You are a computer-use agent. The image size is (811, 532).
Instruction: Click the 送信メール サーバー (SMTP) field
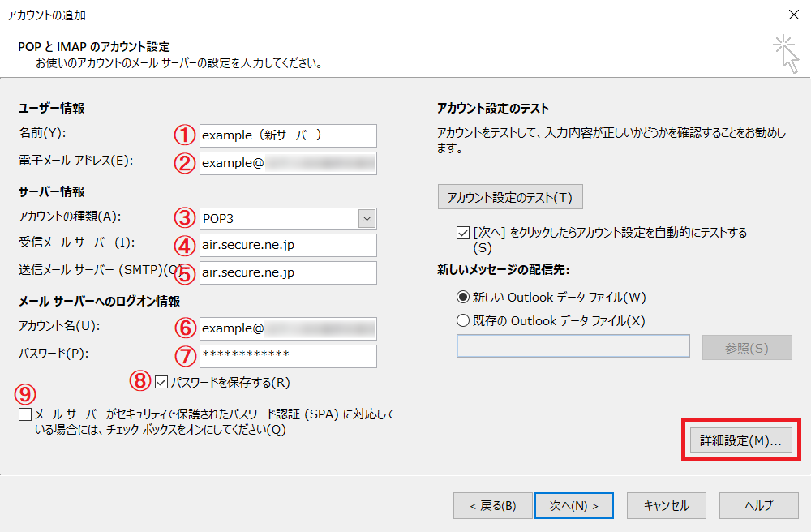coord(288,272)
